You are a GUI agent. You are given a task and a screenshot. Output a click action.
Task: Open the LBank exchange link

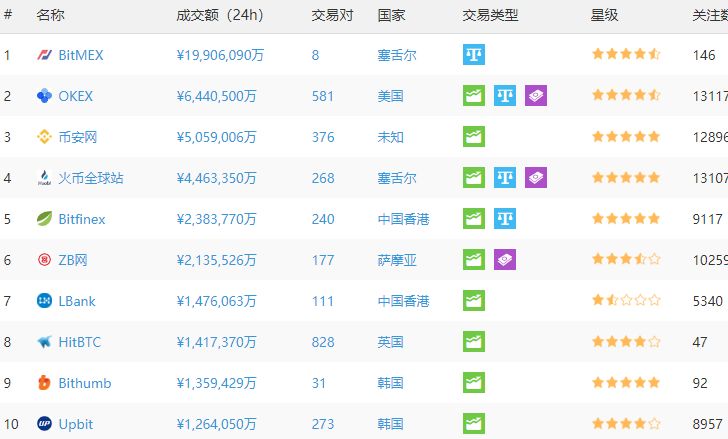click(77, 301)
